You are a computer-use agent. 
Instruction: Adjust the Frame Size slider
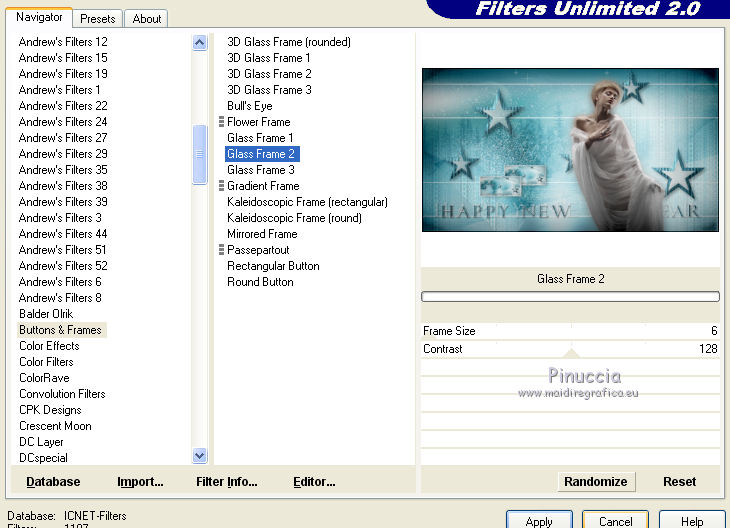click(x=570, y=331)
